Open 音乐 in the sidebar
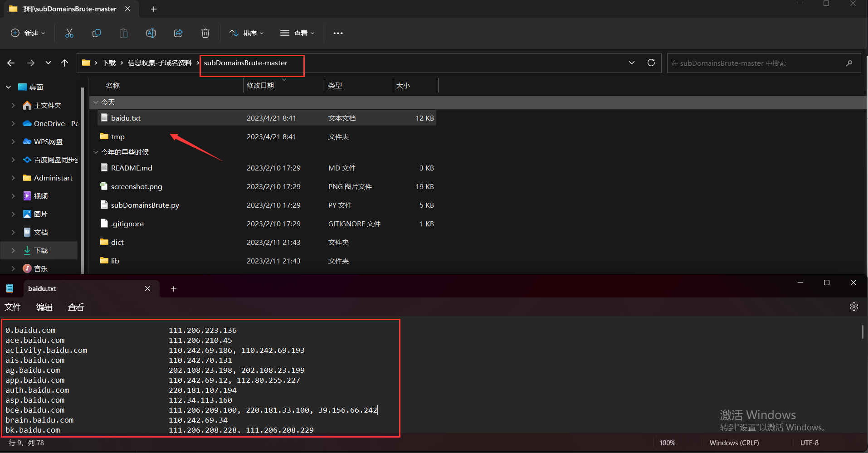The image size is (868, 453). [41, 268]
